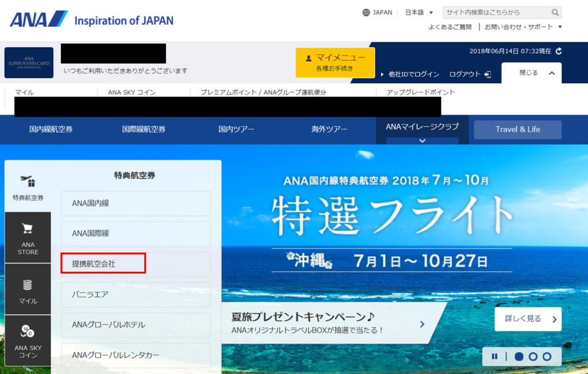588x374 pixels.
Task: Open the 海外ツアー menu
Action: tap(329, 129)
